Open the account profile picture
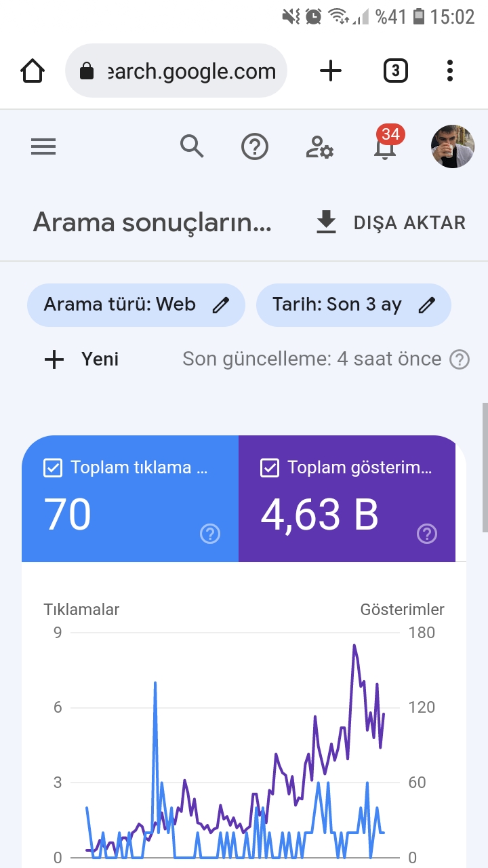 tap(453, 146)
